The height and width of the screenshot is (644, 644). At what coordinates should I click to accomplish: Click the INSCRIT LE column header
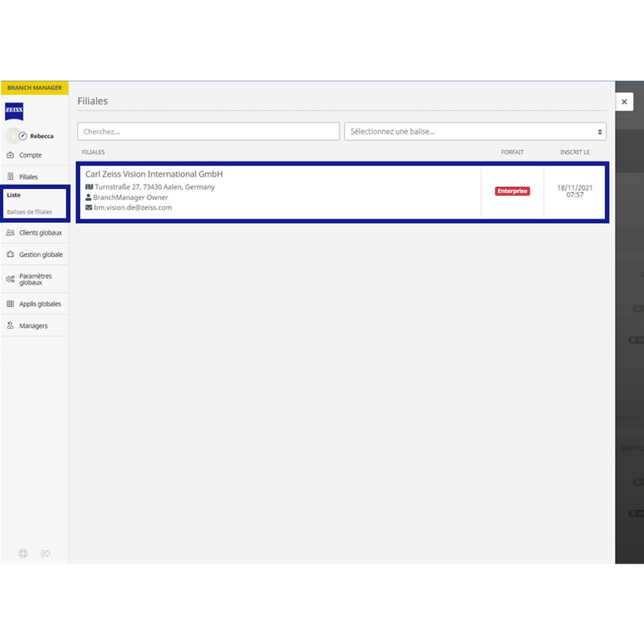(575, 152)
